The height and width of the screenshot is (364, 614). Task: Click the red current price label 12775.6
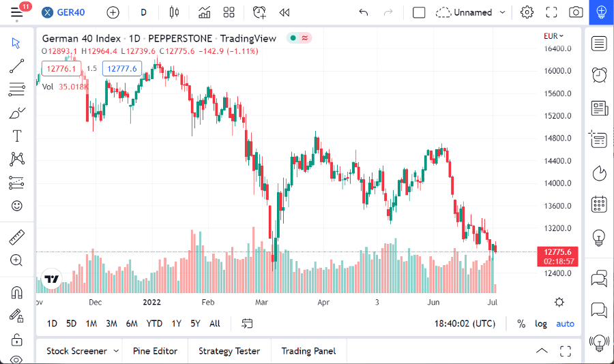558,252
